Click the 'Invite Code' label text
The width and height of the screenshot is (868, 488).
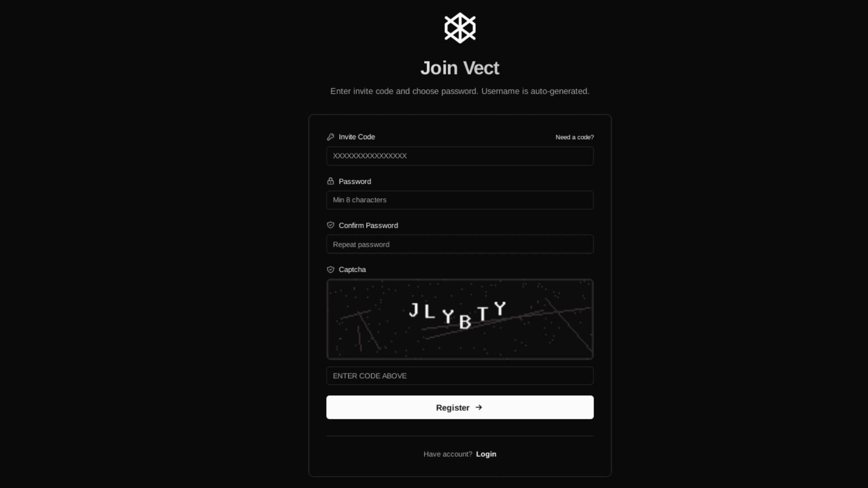point(357,137)
